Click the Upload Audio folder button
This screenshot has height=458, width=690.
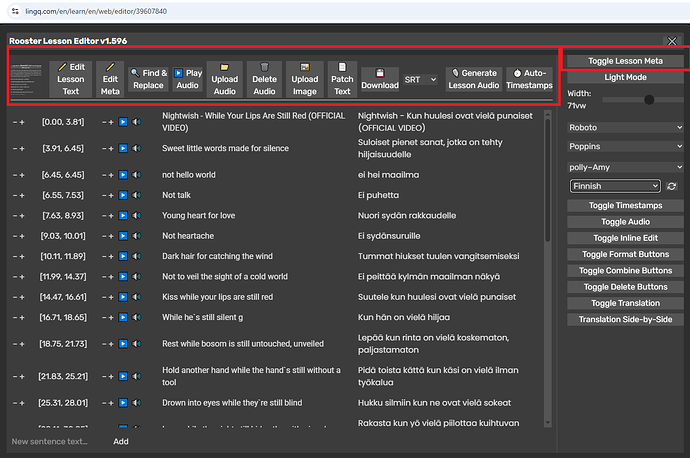[224, 79]
